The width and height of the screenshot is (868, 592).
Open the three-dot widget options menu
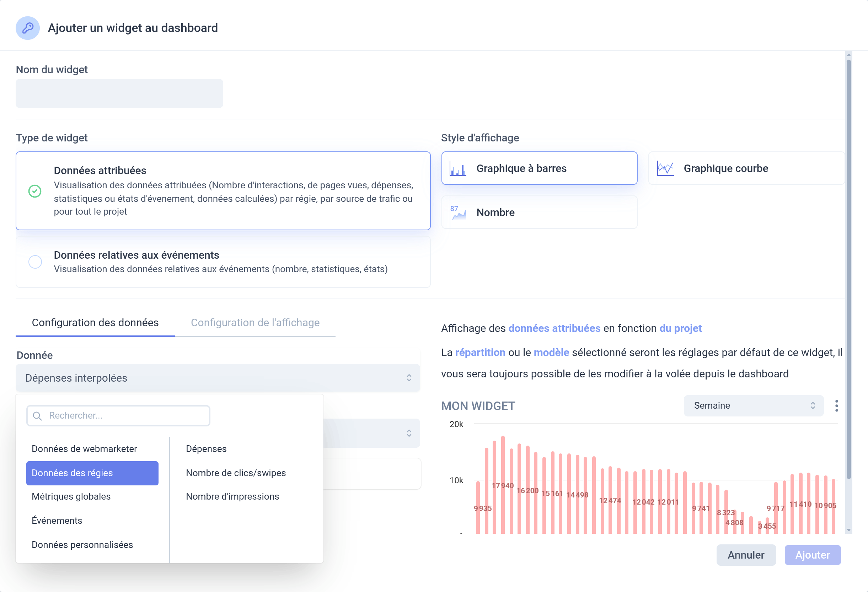coord(836,405)
